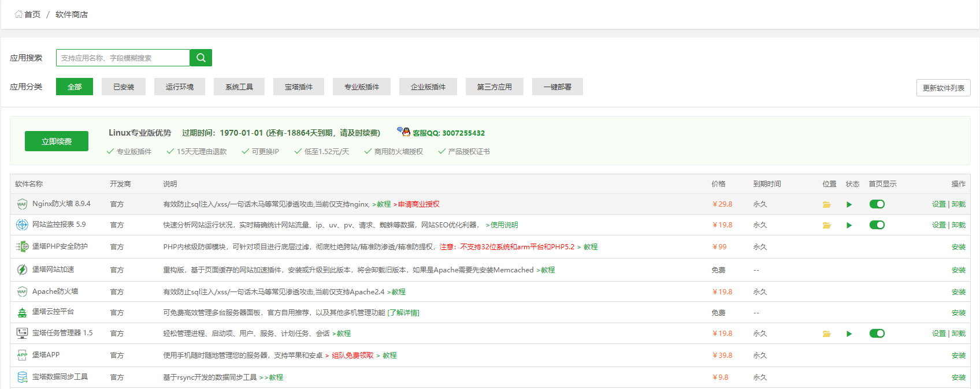Click the running status arrow for 宝塔任务管理器
The height and width of the screenshot is (389, 980).
pyautogui.click(x=849, y=334)
